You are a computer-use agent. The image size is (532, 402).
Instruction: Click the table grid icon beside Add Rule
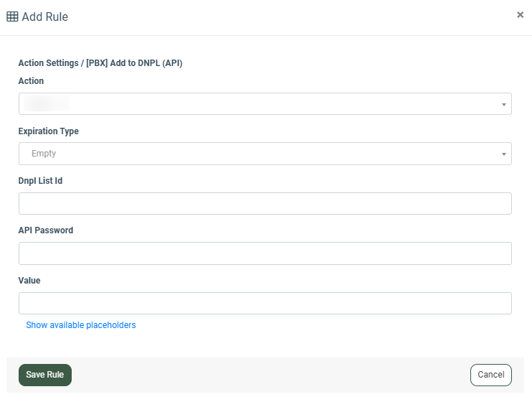tap(12, 17)
